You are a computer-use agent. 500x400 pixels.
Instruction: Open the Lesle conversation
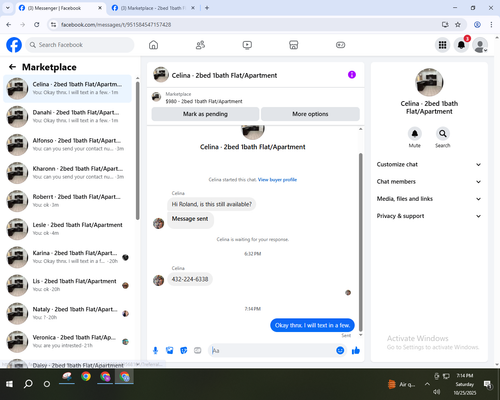click(68, 229)
